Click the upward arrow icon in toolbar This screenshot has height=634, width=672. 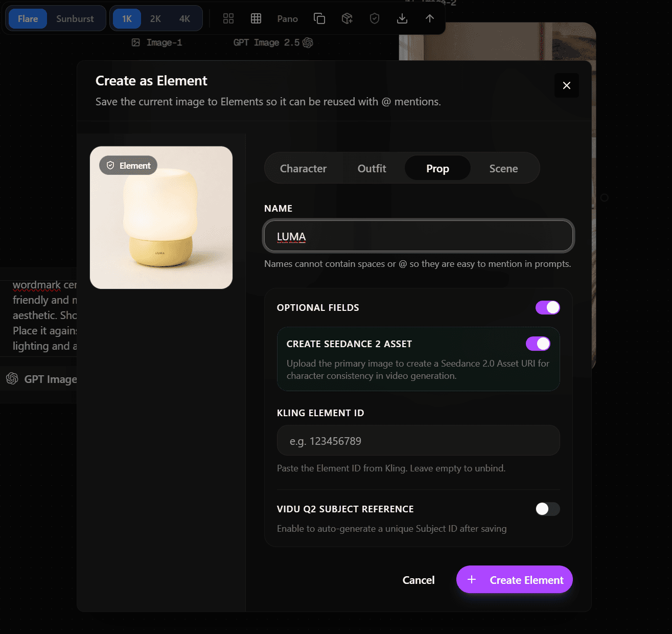[430, 18]
